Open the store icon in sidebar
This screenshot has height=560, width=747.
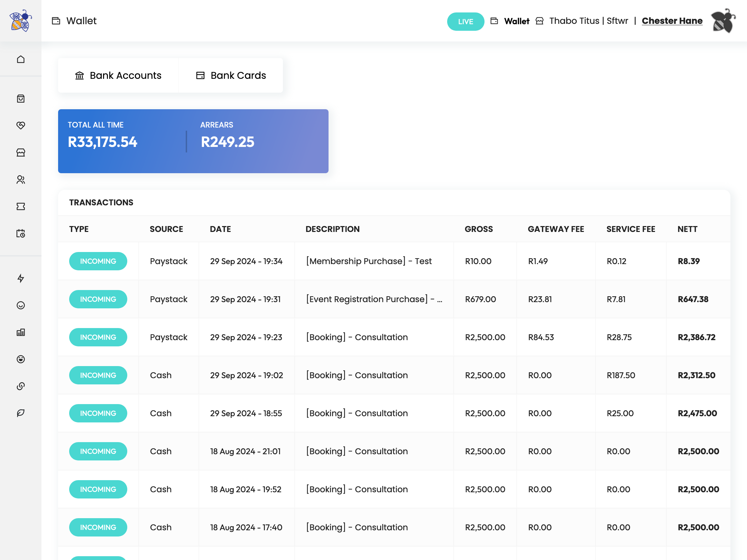(21, 152)
